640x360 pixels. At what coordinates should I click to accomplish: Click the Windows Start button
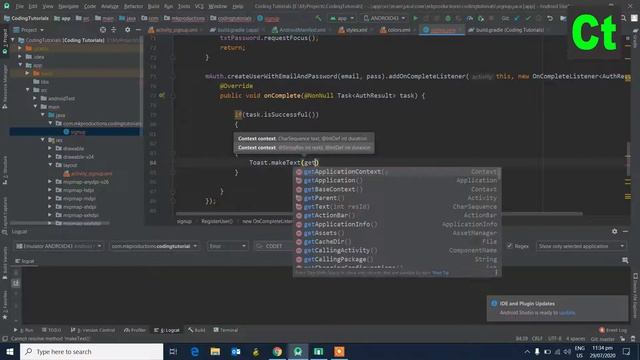(10, 351)
